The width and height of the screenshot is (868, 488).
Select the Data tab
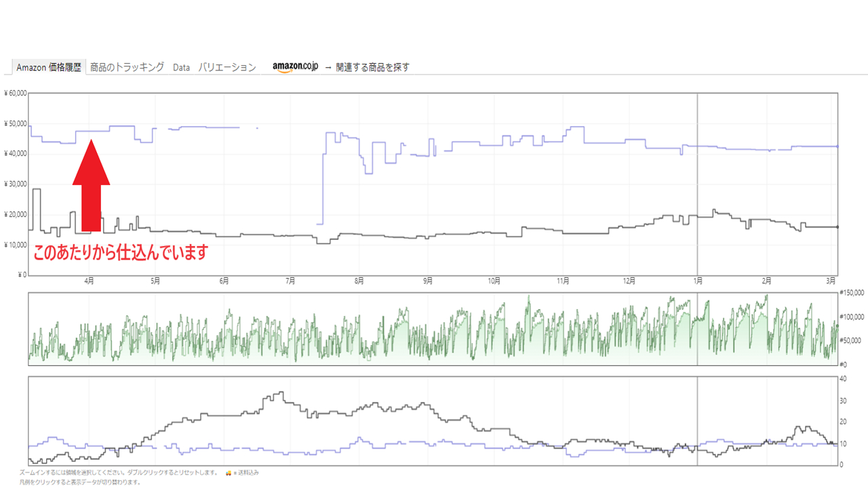[x=181, y=67]
